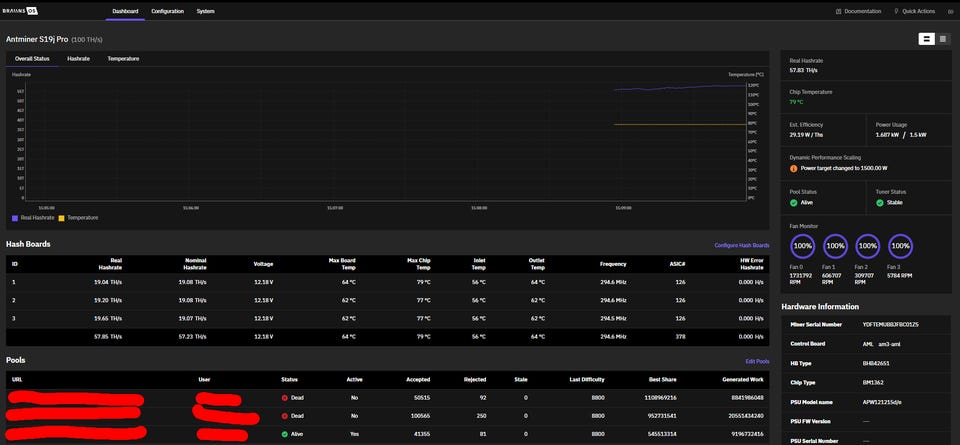Click the Max Chip Temp column header
This screenshot has width=960, height=445.
point(419,264)
